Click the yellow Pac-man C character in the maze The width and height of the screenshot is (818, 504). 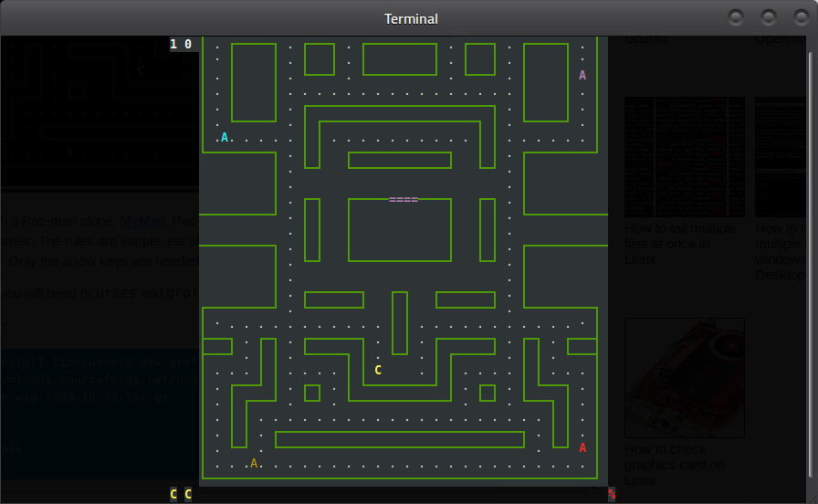378,370
